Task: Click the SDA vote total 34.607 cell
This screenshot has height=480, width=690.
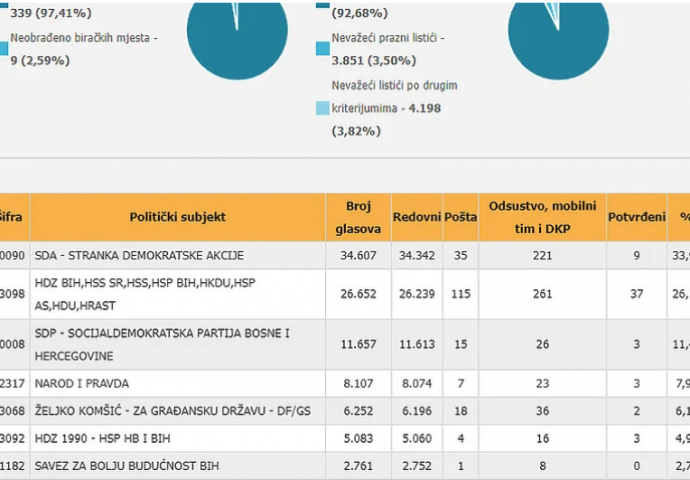Action: (x=359, y=255)
